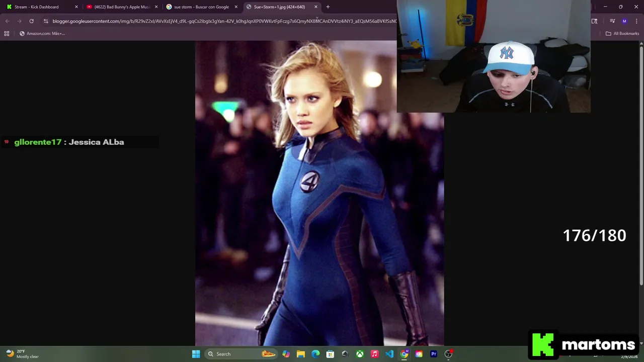Open the weather widget showing 20°F

22,354
